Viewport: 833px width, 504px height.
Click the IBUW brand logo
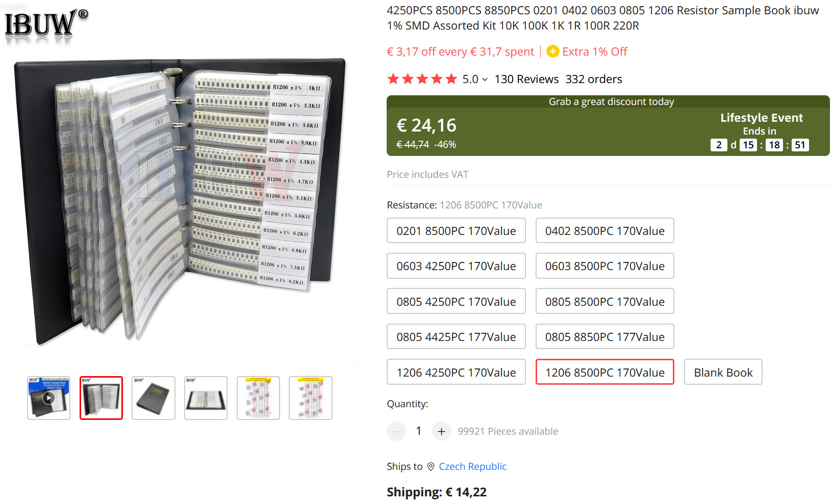pyautogui.click(x=46, y=23)
